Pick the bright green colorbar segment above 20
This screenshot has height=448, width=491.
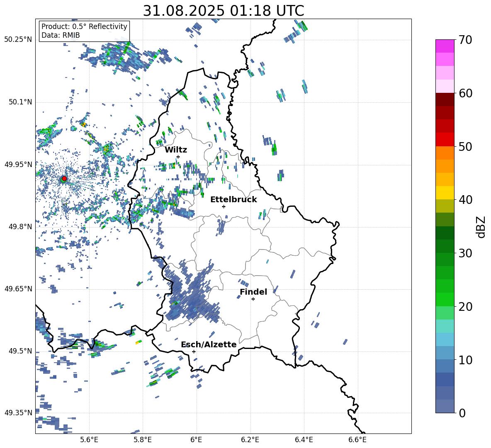click(445, 299)
